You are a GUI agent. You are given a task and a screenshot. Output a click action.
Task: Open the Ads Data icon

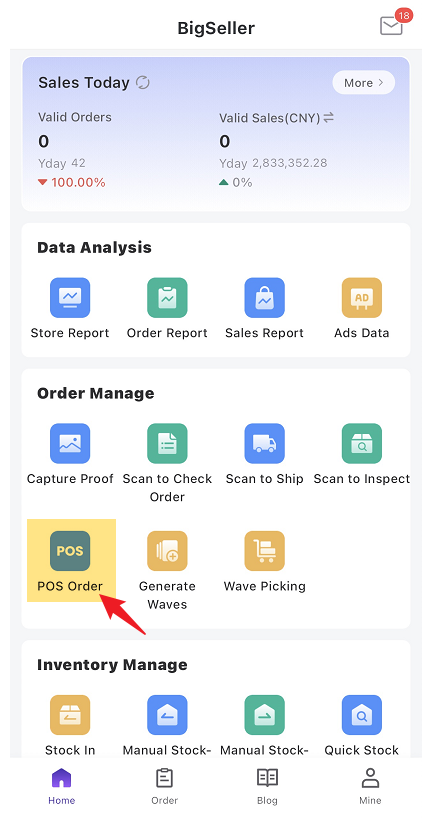pos(362,298)
